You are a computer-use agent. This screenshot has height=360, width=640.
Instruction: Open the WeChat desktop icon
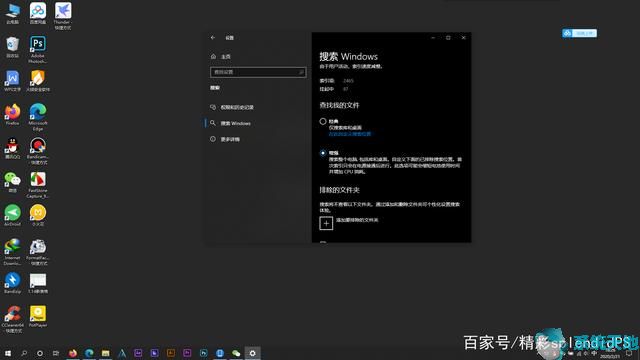(x=13, y=182)
